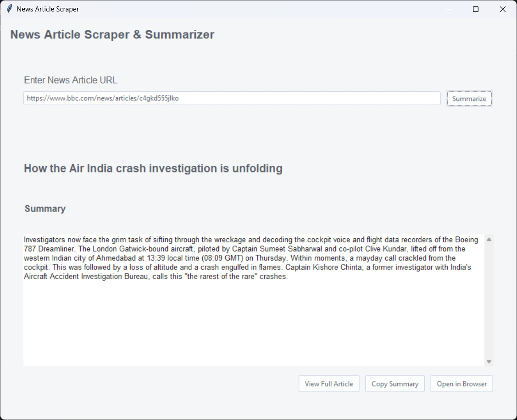Screen dimensions: 517x420
Task: Click the feather app icon in title bar
Action: pyautogui.click(x=8, y=9)
